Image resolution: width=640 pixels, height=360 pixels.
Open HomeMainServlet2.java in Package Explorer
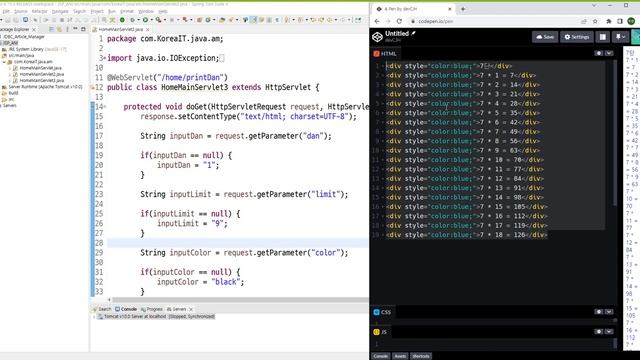pyautogui.click(x=41, y=74)
